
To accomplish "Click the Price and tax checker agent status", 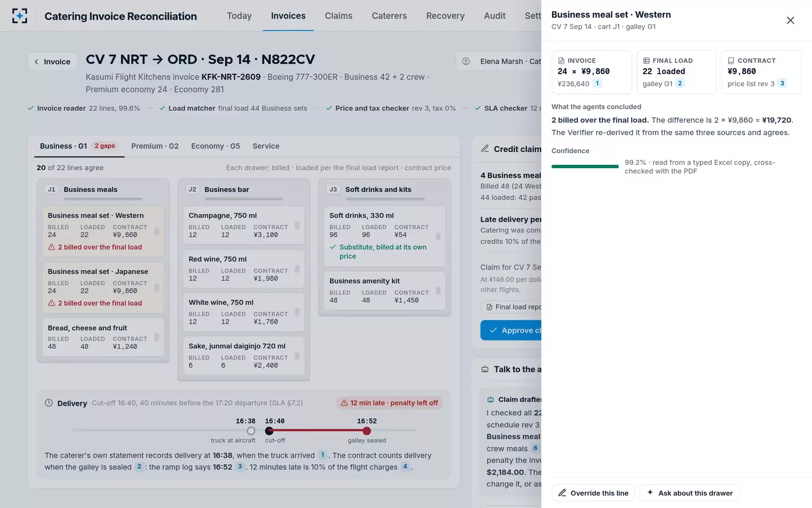I will [391, 108].
